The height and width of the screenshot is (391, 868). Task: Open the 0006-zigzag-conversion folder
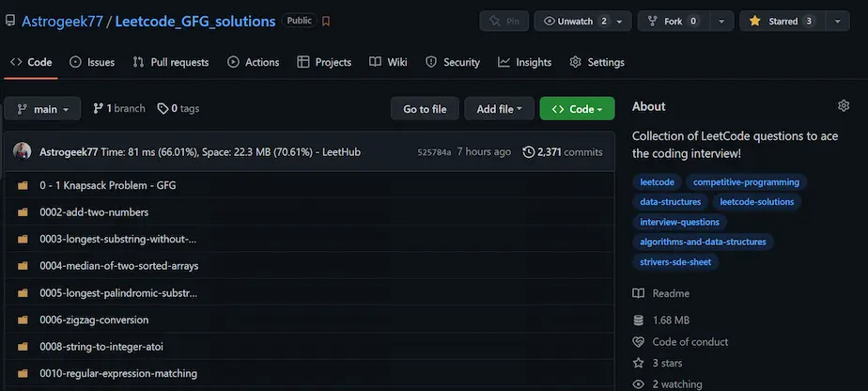(94, 321)
